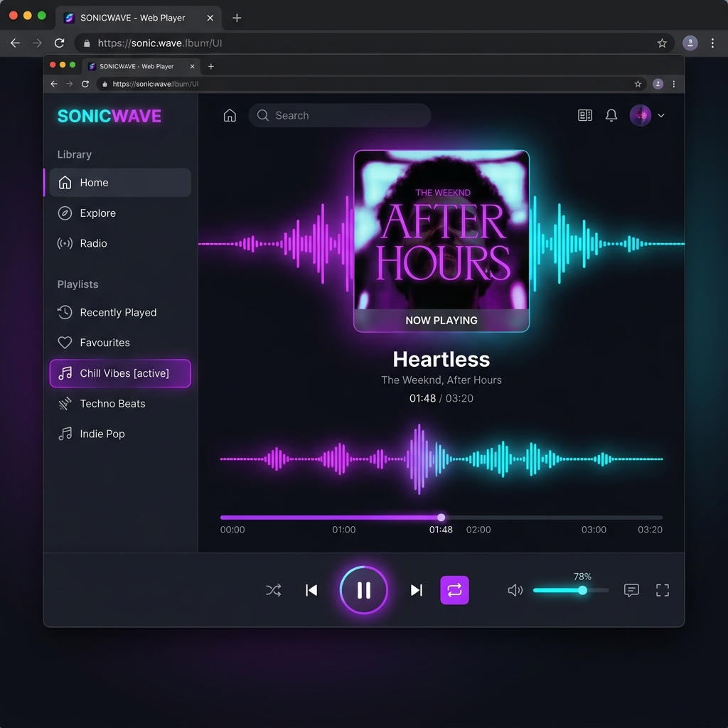This screenshot has width=728, height=728.
Task: Click the user profile avatar
Action: coord(641,115)
